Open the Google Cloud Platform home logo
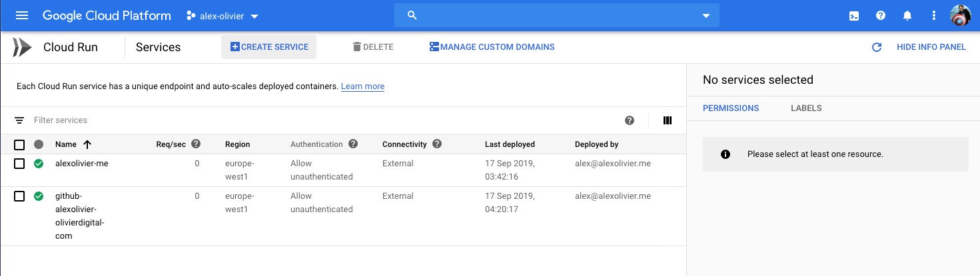This screenshot has width=980, height=276. pos(107,15)
